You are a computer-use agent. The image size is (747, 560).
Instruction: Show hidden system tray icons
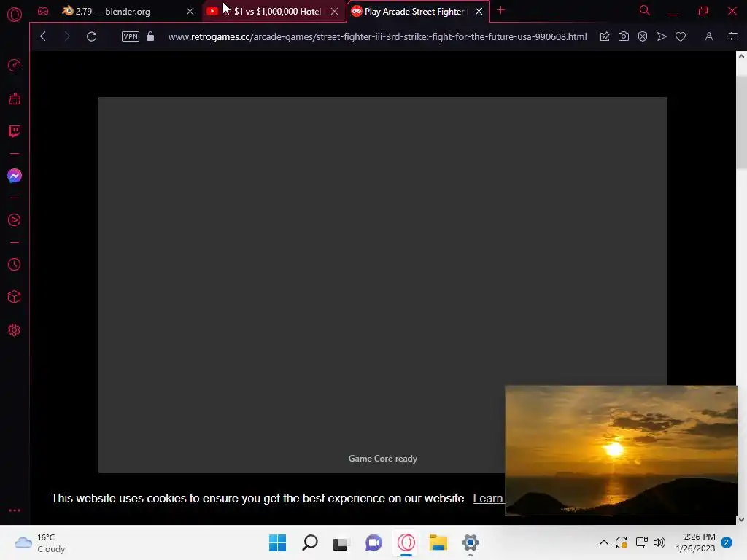tap(603, 542)
